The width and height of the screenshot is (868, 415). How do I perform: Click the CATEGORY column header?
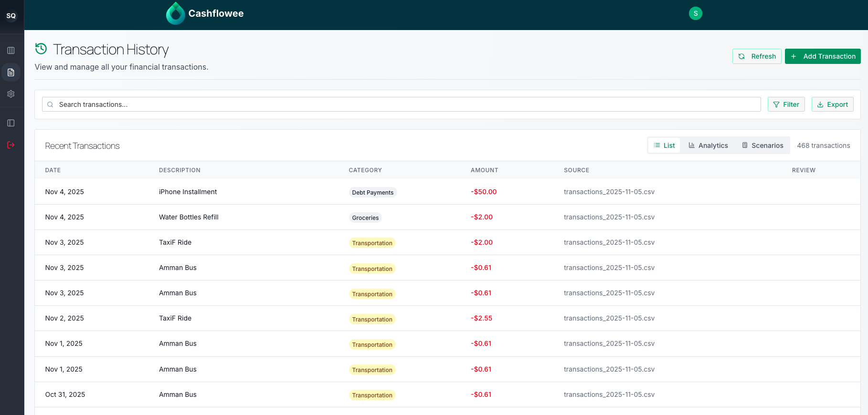[365, 170]
